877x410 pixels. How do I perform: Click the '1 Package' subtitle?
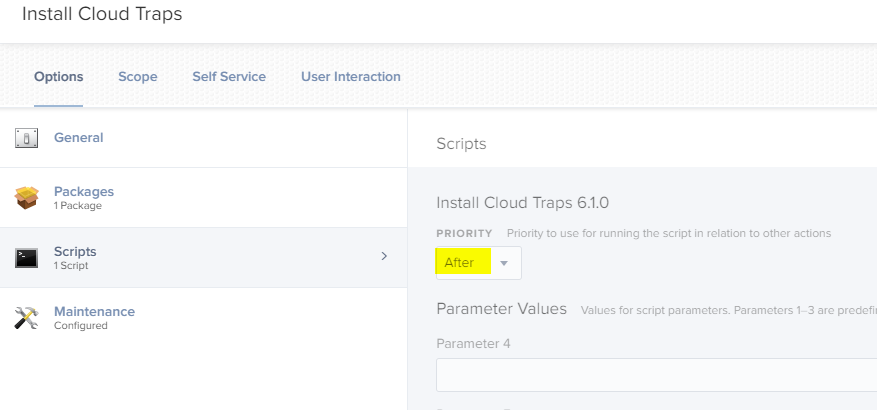pyautogui.click(x=78, y=206)
